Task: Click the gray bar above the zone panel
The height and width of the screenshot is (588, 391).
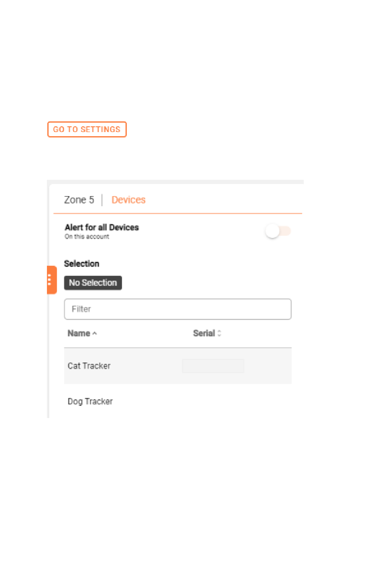Action: point(175,182)
